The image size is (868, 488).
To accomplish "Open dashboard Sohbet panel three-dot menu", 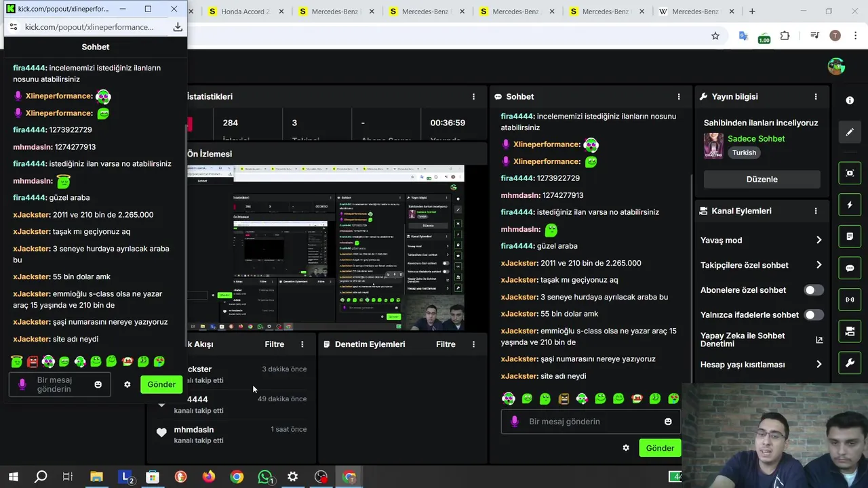I will 679,97.
